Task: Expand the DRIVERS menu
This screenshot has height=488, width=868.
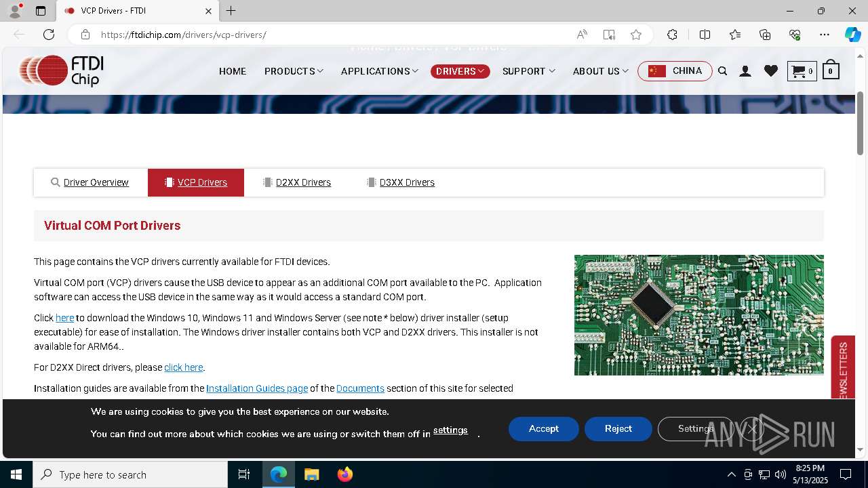Action: tap(460, 71)
